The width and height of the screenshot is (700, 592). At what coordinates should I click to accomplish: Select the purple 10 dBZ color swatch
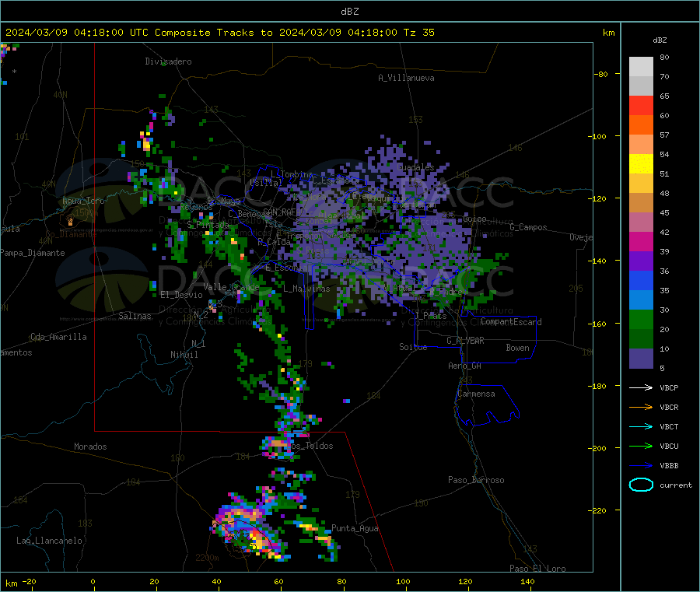641,359
